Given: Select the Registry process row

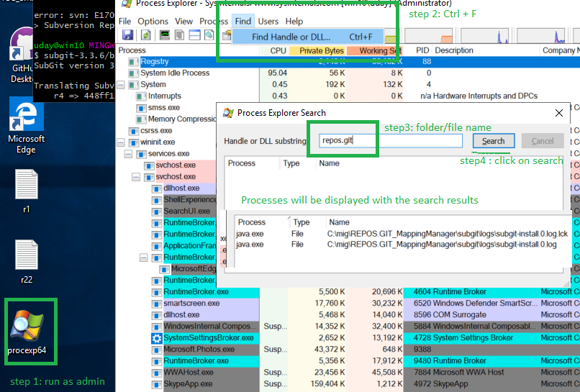Looking at the screenshot, I should coord(348,61).
